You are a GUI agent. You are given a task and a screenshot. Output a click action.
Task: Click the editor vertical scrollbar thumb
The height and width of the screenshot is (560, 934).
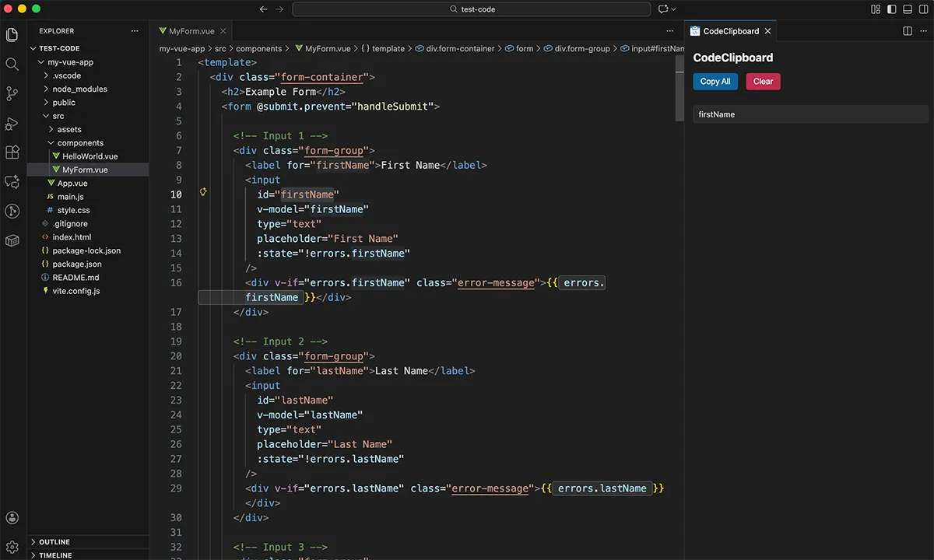tap(679, 89)
